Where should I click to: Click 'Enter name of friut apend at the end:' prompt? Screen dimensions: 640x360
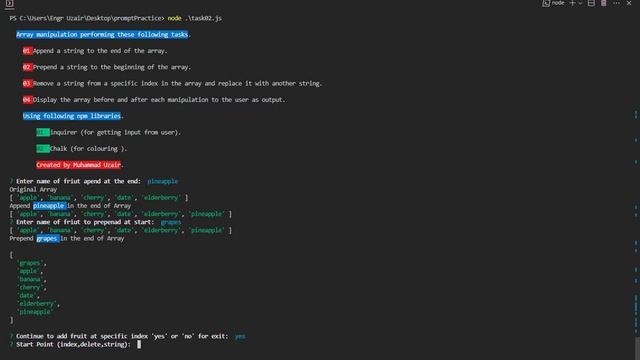point(78,181)
